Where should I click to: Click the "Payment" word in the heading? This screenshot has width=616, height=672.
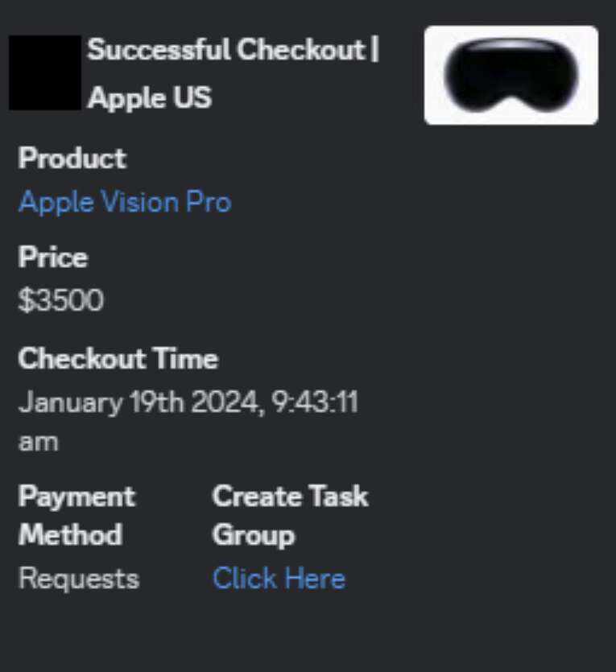click(x=76, y=496)
